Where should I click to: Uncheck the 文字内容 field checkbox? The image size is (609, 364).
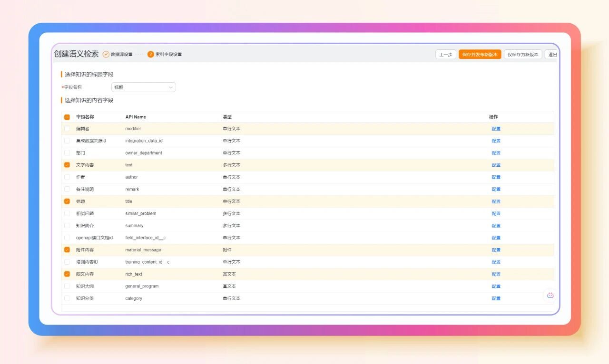[x=67, y=165]
